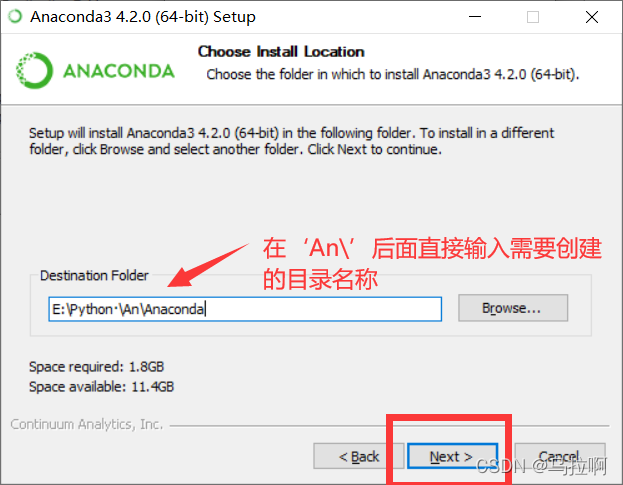623x485 pixels.
Task: Click the 'Space required: 1.8GB' text
Action: click(x=97, y=367)
